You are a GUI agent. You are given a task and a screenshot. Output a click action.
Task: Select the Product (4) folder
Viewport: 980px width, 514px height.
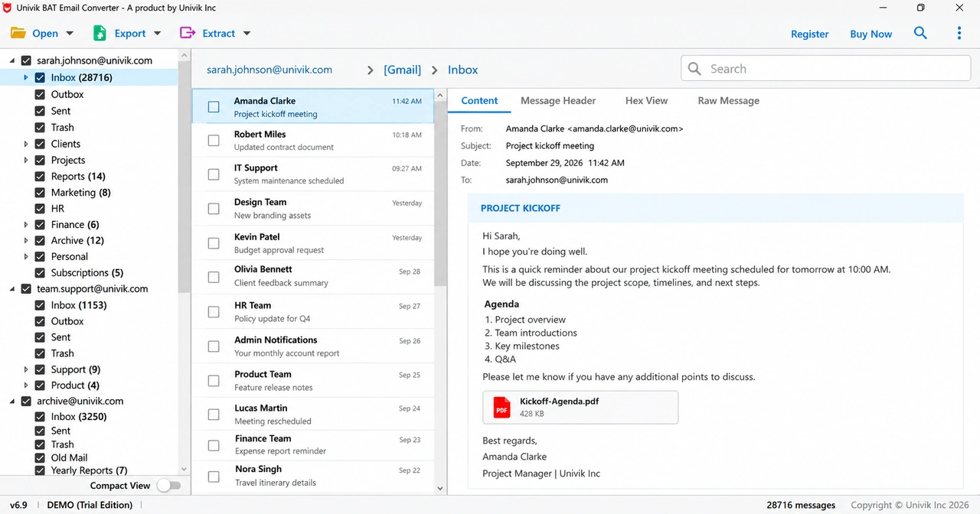click(75, 385)
